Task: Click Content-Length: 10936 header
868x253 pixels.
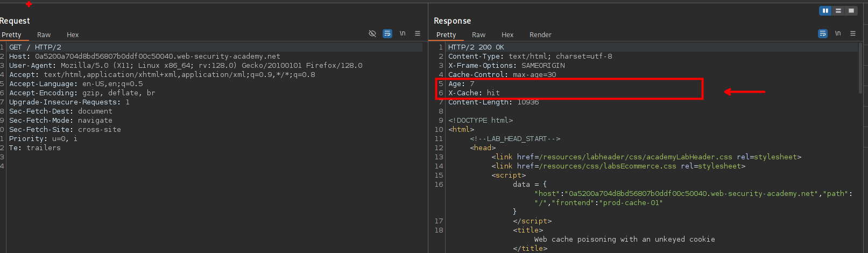Action: tap(493, 102)
